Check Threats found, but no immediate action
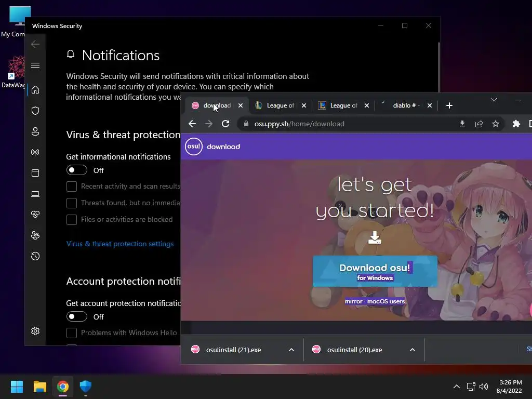Screen dimensions: 532x399 [x=72, y=203]
